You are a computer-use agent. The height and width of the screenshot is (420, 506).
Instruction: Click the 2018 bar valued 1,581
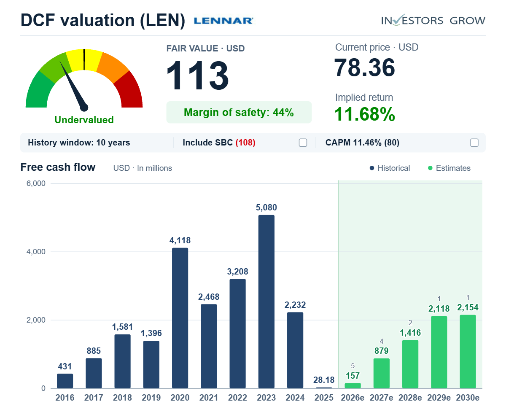pyautogui.click(x=122, y=361)
